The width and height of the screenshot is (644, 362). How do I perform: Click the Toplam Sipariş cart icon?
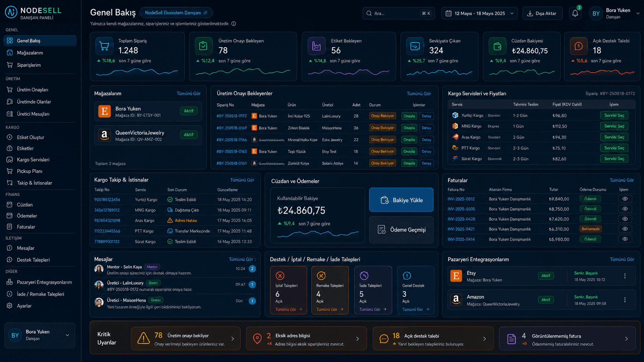[x=104, y=46]
